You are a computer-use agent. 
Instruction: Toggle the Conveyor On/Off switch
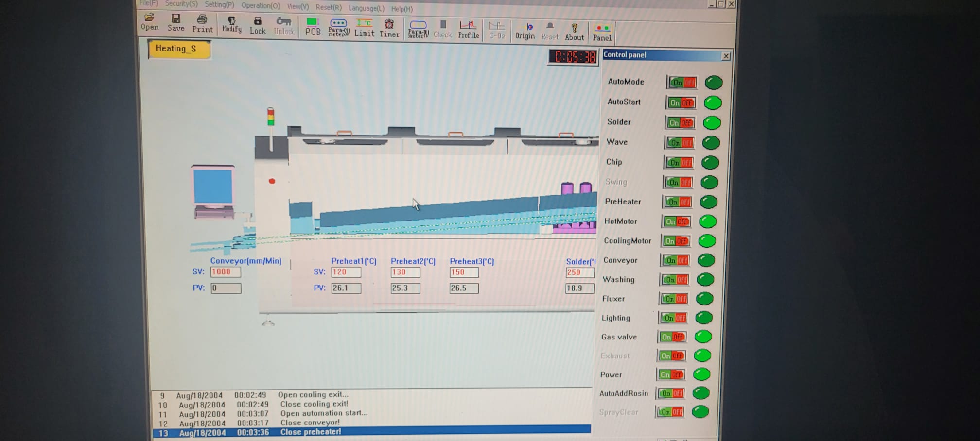(675, 260)
